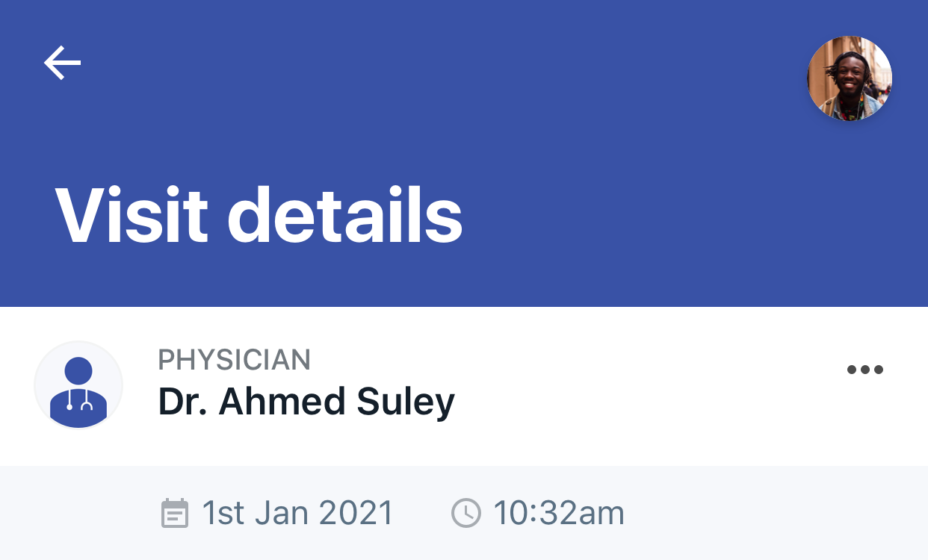
Task: Select the Dr. Ahmed Suley name
Action: coord(306,402)
